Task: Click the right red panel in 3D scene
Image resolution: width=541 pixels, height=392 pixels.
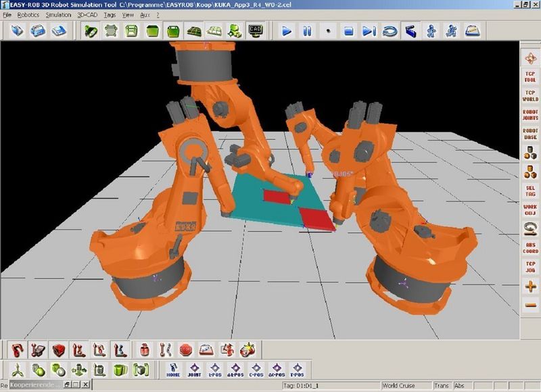Action: click(316, 219)
